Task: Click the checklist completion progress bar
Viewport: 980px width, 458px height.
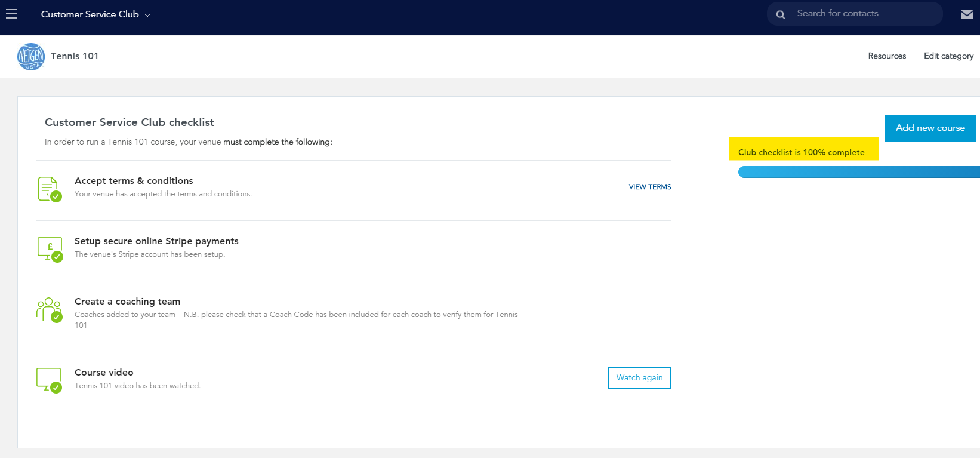Action: click(x=859, y=172)
